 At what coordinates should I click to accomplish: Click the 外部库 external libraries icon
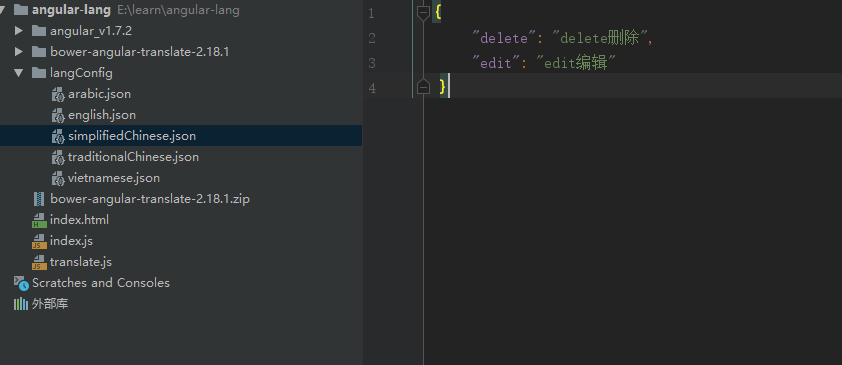[20, 304]
